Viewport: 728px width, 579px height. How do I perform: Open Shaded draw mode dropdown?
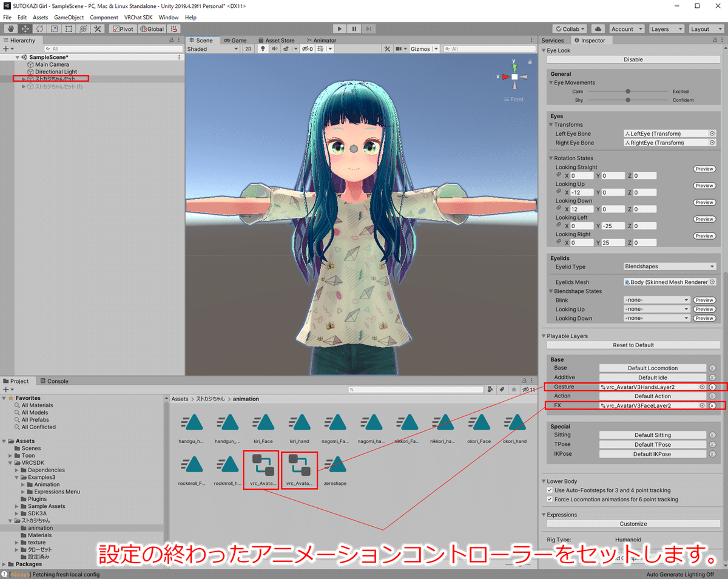click(x=214, y=49)
